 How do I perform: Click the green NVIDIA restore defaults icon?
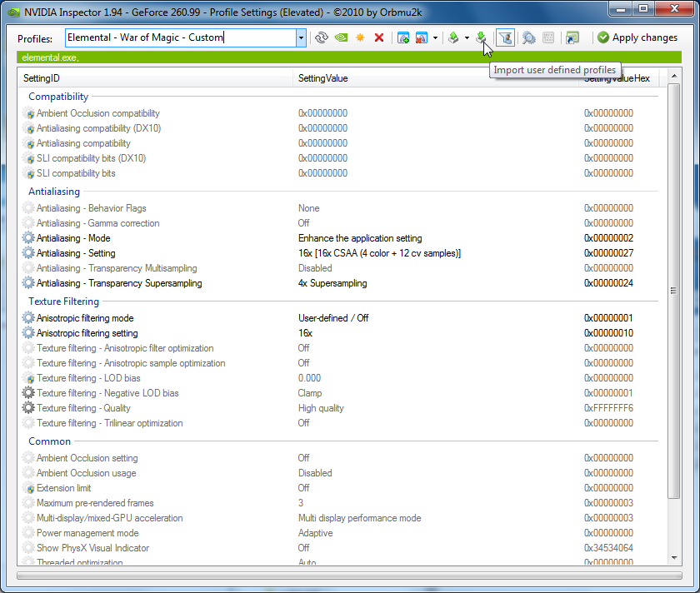coord(341,37)
